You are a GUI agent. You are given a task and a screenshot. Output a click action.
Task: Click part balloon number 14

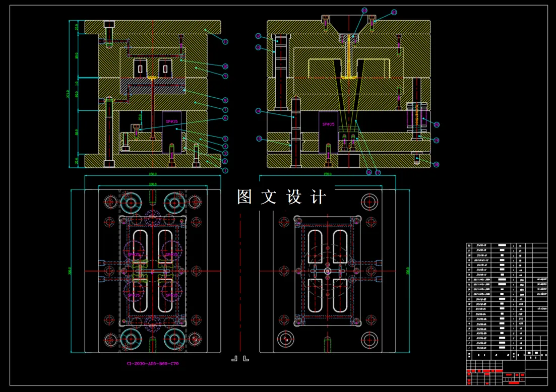tap(258, 111)
